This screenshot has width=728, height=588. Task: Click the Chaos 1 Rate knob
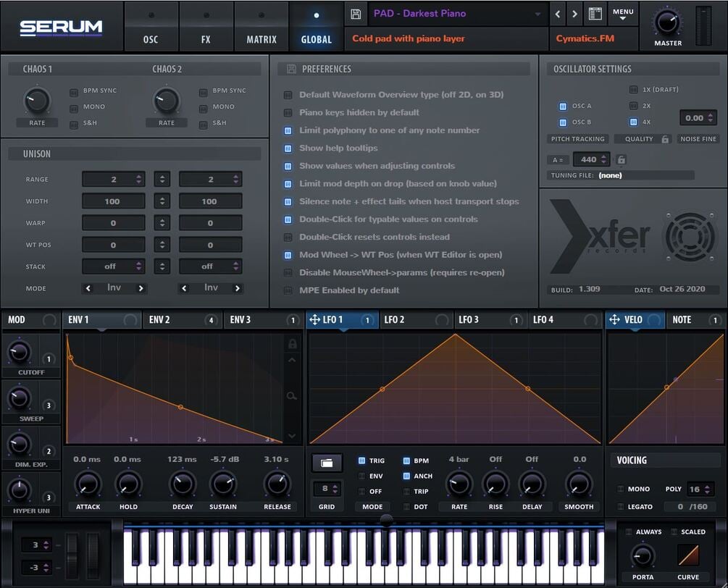[37, 101]
